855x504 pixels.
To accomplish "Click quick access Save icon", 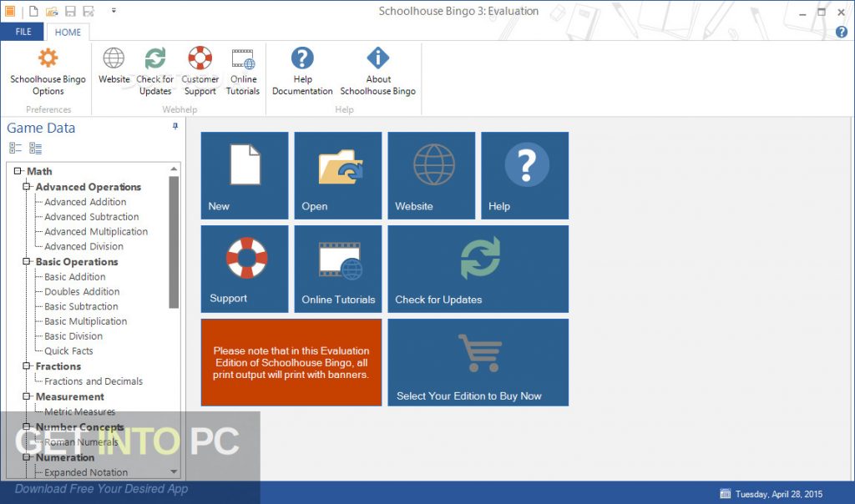I will 70,11.
